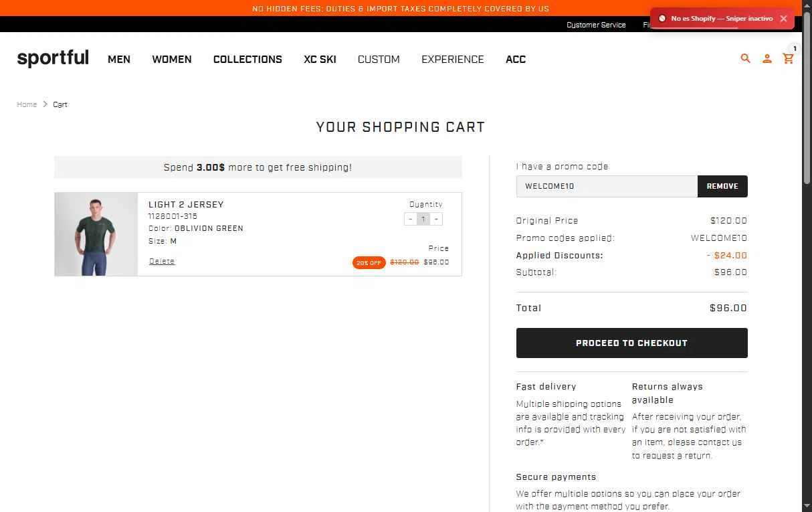The width and height of the screenshot is (812, 512).
Task: Remove the applied promo code
Action: (x=722, y=186)
